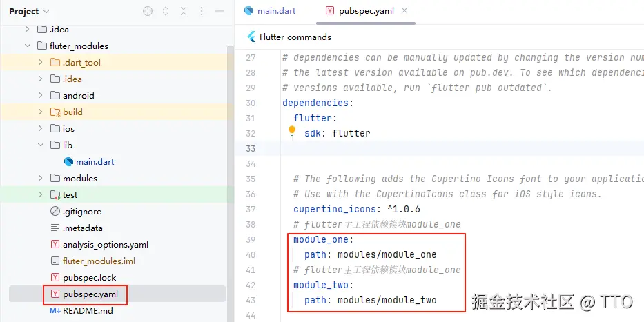This screenshot has height=322, width=644.
Task: Open the Project panel options menu
Action: click(202, 12)
